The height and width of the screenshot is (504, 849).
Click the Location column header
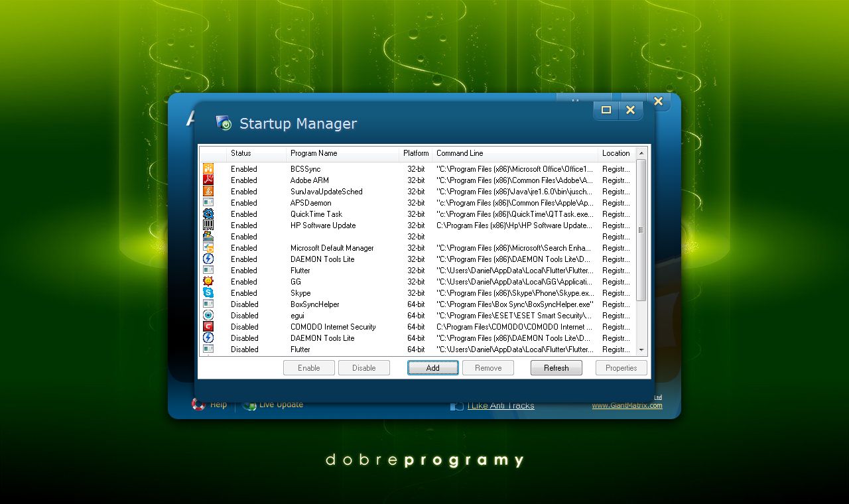[616, 153]
